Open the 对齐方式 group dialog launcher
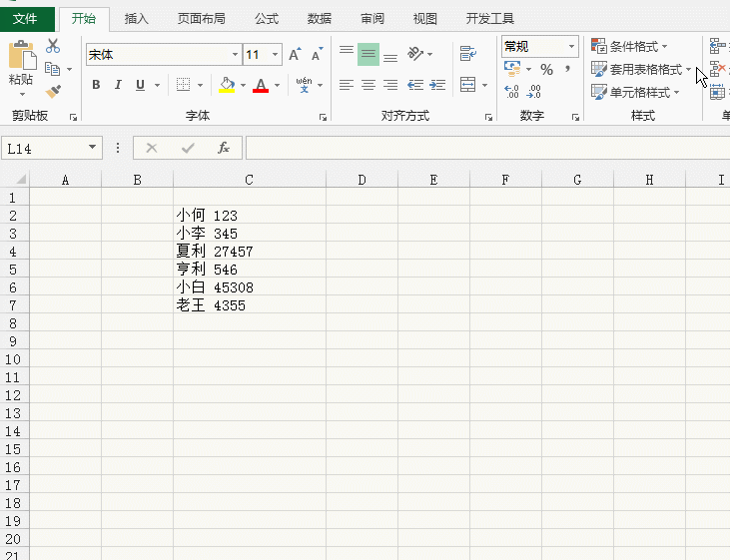Image resolution: width=730 pixels, height=560 pixels. (x=488, y=118)
